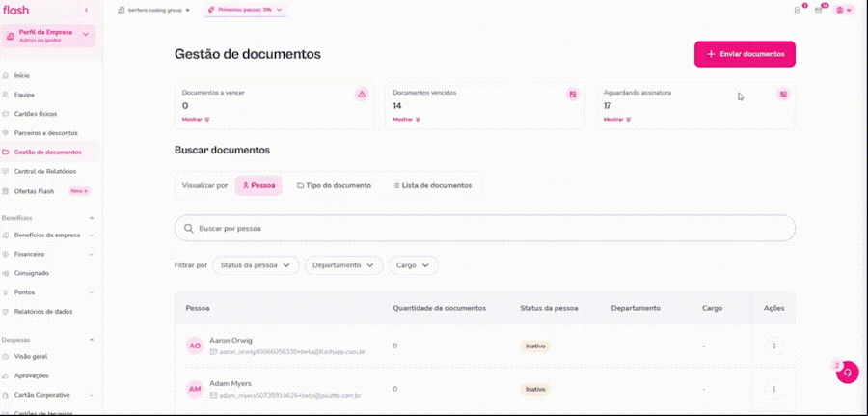Screen dimensions: 868x416
Task: Open the user profile avatar menu
Action: click(x=844, y=10)
